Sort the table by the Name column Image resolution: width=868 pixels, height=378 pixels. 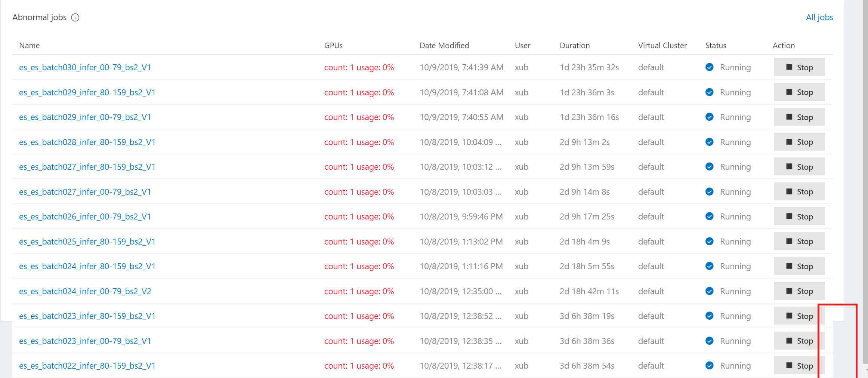[x=29, y=45]
